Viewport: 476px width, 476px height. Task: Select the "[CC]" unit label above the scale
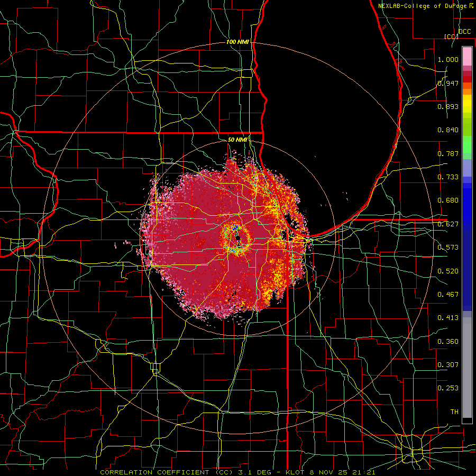(451, 36)
